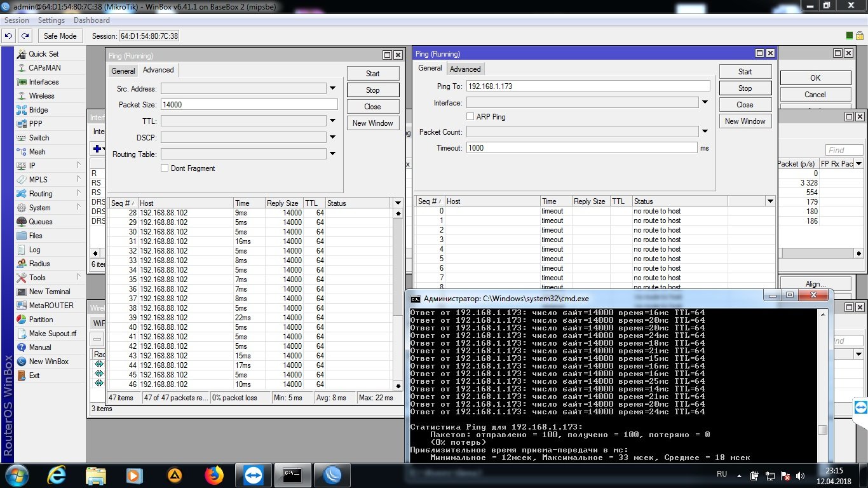Click the Bridge sidebar icon
This screenshot has width=868, height=488.
click(x=22, y=110)
